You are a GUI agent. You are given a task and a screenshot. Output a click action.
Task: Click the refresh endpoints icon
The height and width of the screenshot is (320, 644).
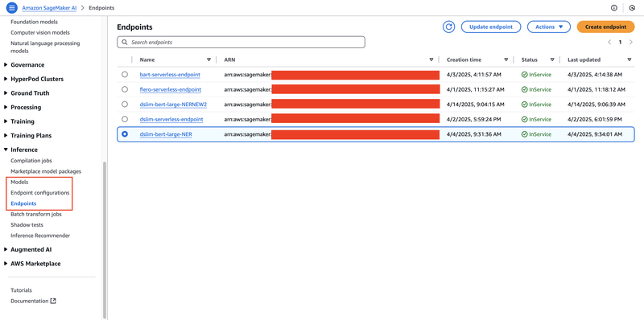click(449, 27)
